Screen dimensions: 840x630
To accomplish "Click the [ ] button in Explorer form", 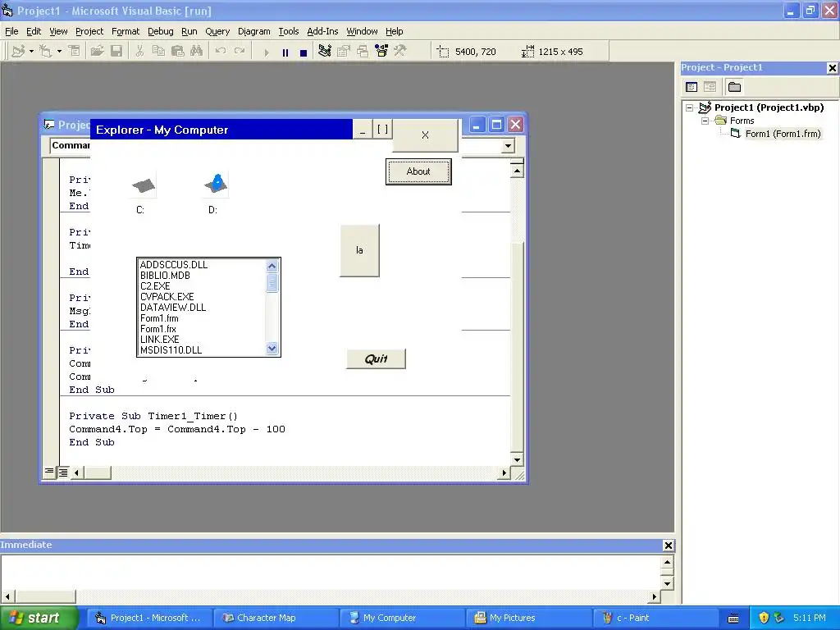I will point(382,129).
